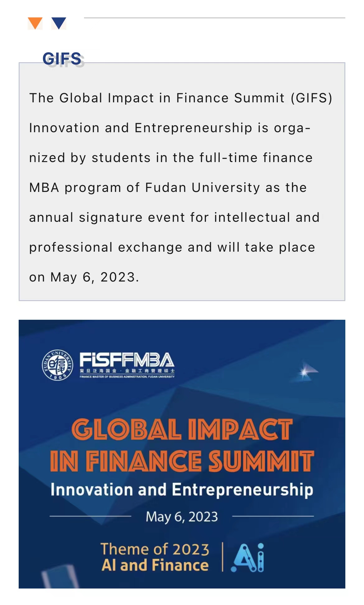
Task: Tap the line "MBA program of Fudan University"
Action: point(168,188)
